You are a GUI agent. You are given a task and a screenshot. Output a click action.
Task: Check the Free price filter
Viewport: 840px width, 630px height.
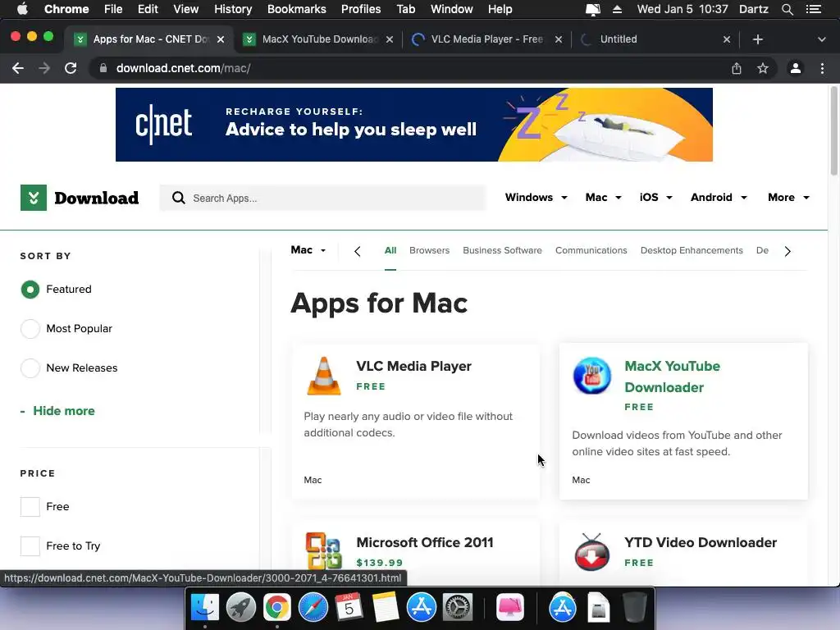tap(30, 507)
